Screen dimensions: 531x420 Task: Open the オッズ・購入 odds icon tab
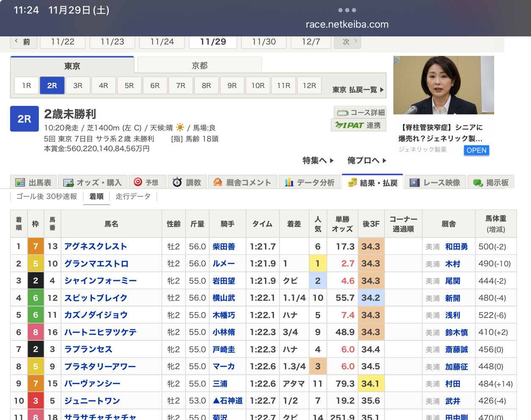pos(92,182)
